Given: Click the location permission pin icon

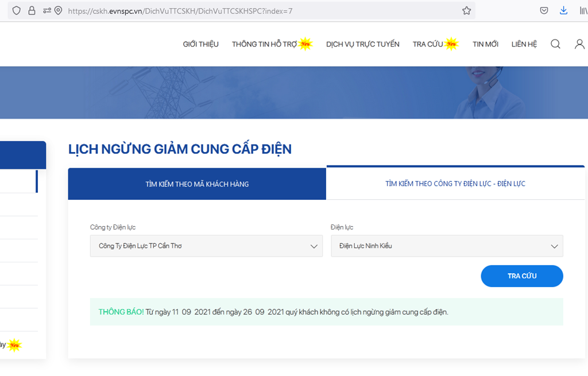Looking at the screenshot, I should (58, 10).
